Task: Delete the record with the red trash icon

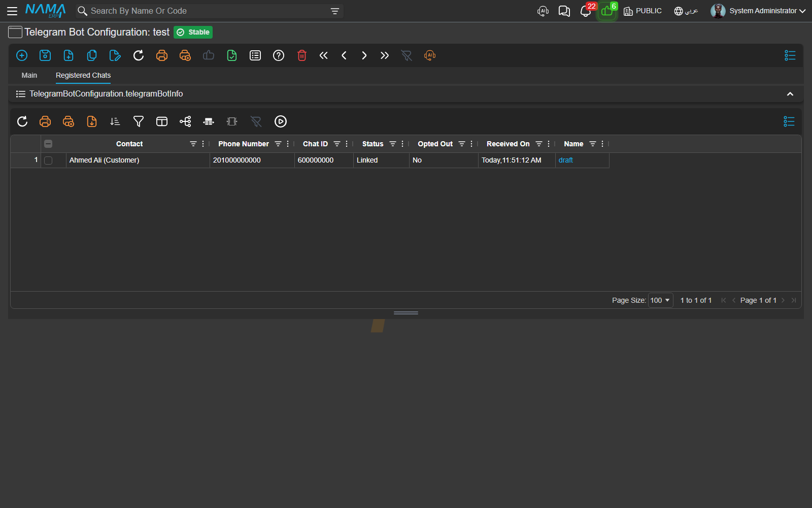Action: click(x=302, y=55)
